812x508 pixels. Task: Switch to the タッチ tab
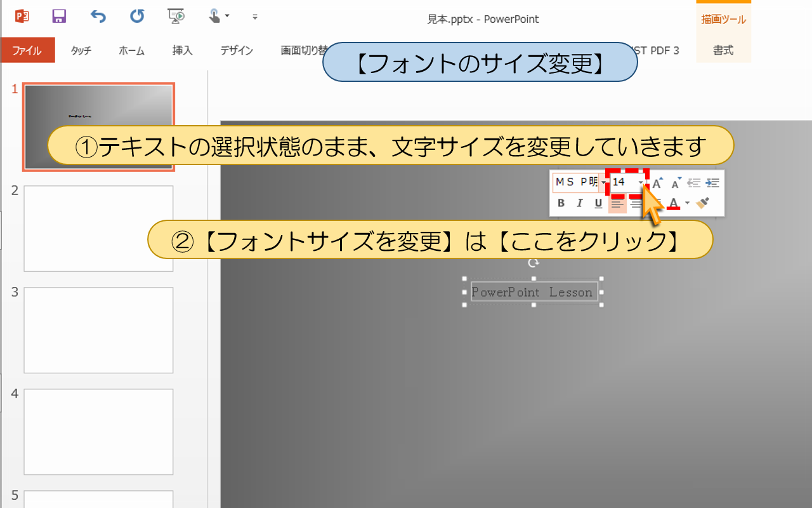81,51
